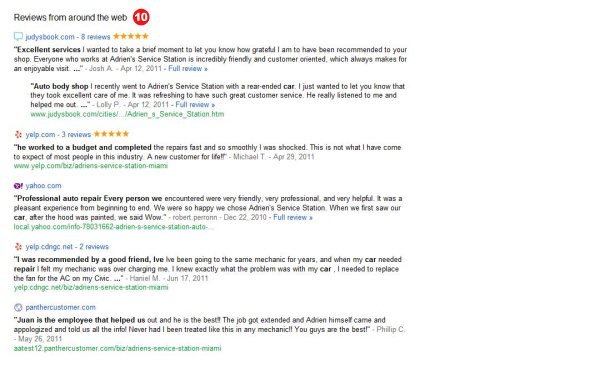Screen dimensions: 600x373
Task: Open the yelp.cdngc.net 2 reviews link
Action: coord(94,246)
